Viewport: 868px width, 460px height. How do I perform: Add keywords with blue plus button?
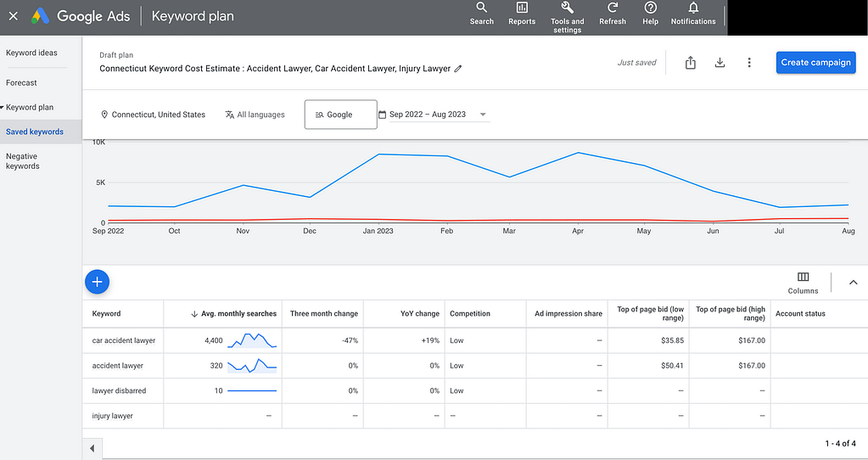tap(97, 282)
